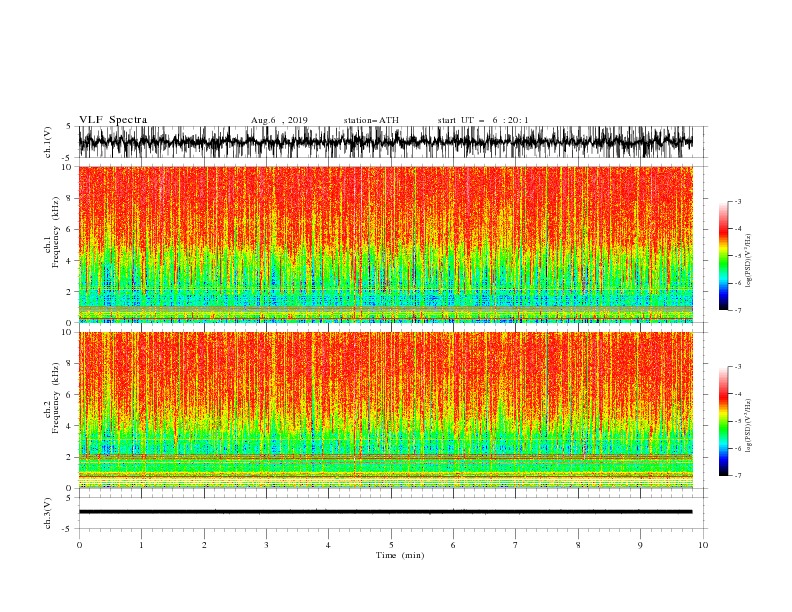Click the "ch.2 Frequency (kHz)" axis label
Image resolution: width=792 pixels, height=612 pixels.
point(52,398)
